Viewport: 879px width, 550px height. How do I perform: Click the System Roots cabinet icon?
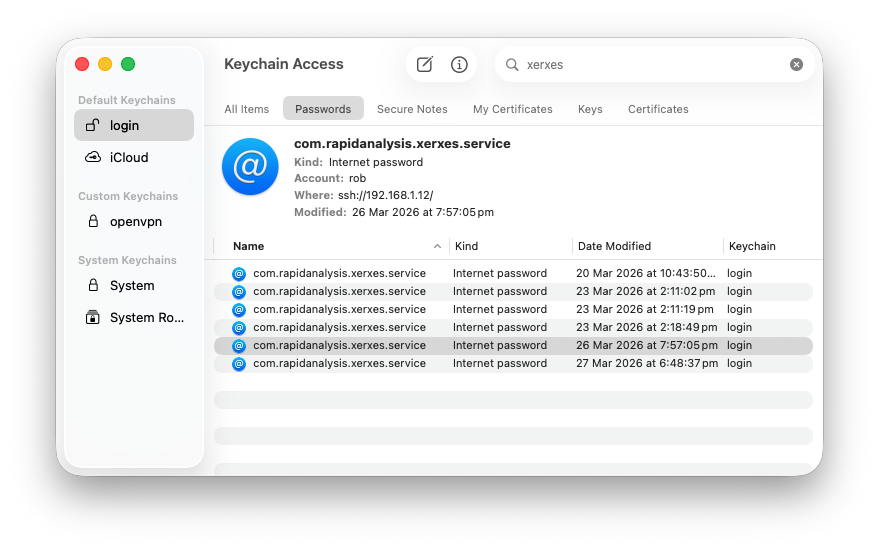point(92,317)
